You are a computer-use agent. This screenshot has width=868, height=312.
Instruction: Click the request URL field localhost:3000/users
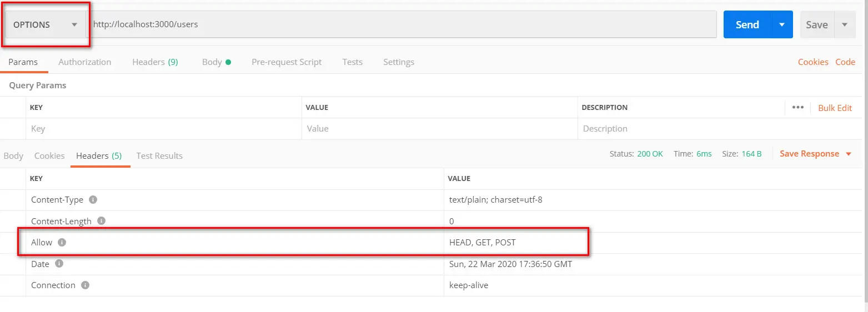[x=401, y=24]
